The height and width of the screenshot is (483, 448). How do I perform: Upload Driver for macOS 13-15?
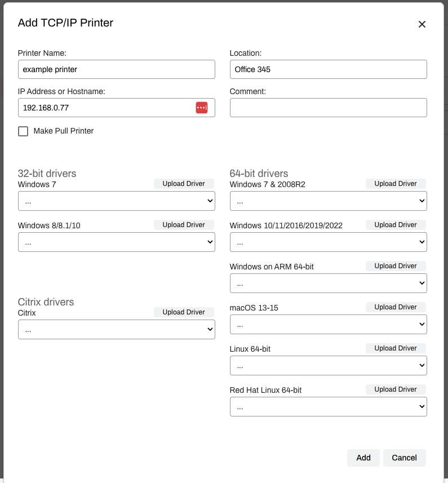[396, 307]
